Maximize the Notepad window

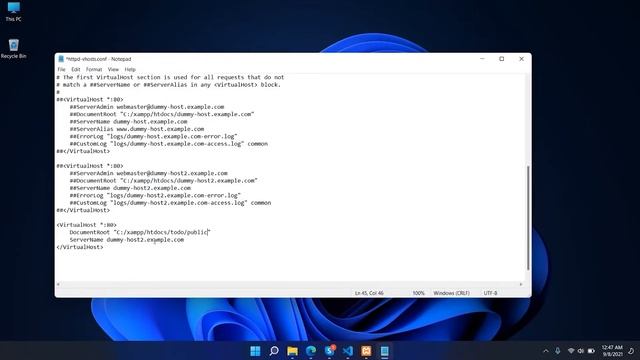click(502, 59)
